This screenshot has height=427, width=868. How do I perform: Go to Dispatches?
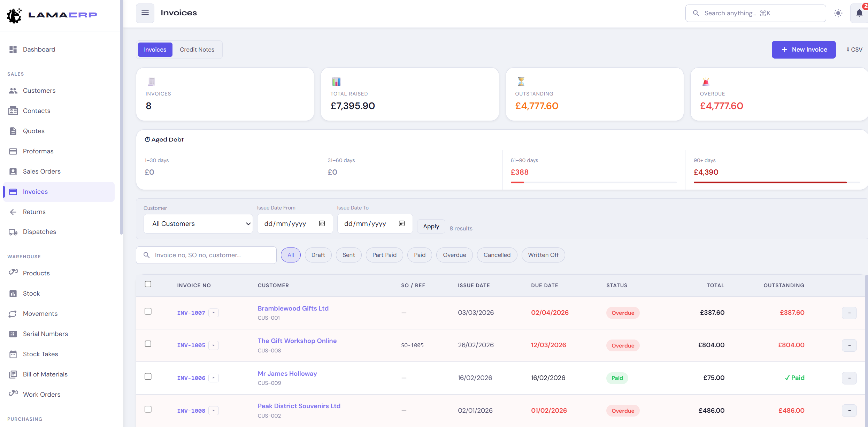[59, 232]
